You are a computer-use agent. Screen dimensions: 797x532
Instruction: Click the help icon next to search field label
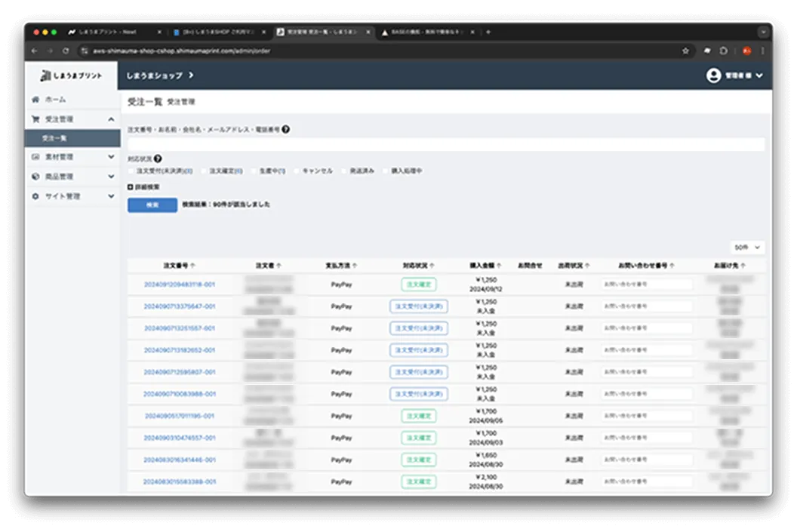tap(285, 130)
